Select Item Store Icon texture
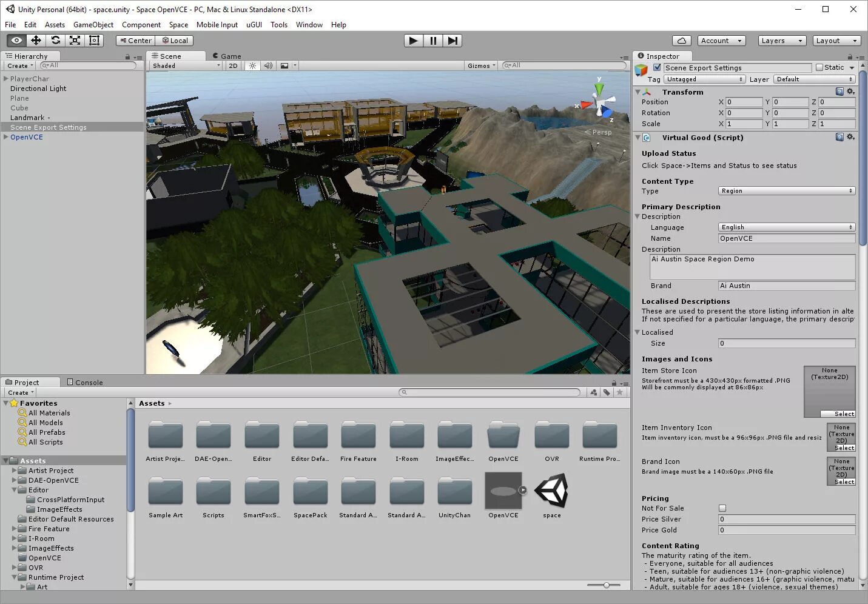Image resolution: width=868 pixels, height=604 pixels. [x=838, y=414]
